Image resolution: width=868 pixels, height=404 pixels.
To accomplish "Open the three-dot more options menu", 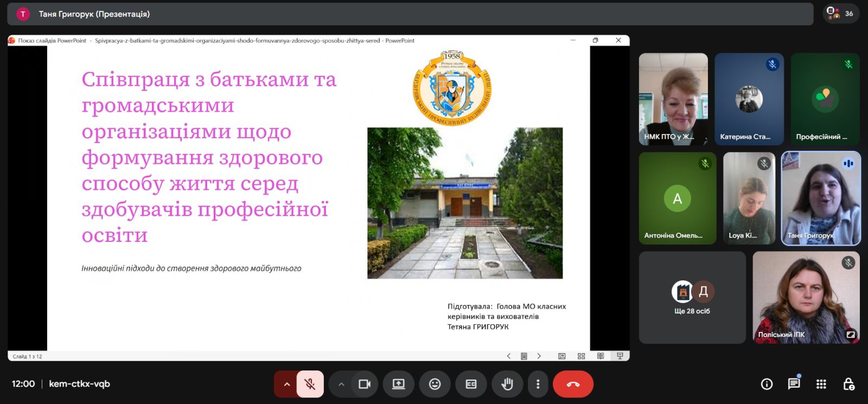I will (538, 384).
